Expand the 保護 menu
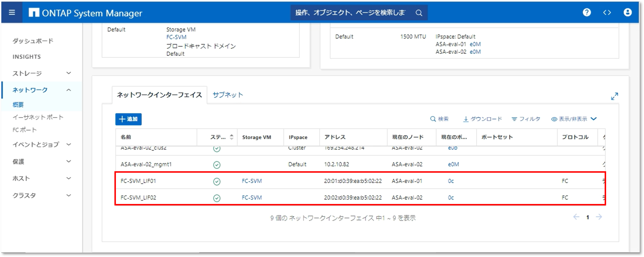Image resolution: width=644 pixels, height=257 pixels. click(x=68, y=162)
